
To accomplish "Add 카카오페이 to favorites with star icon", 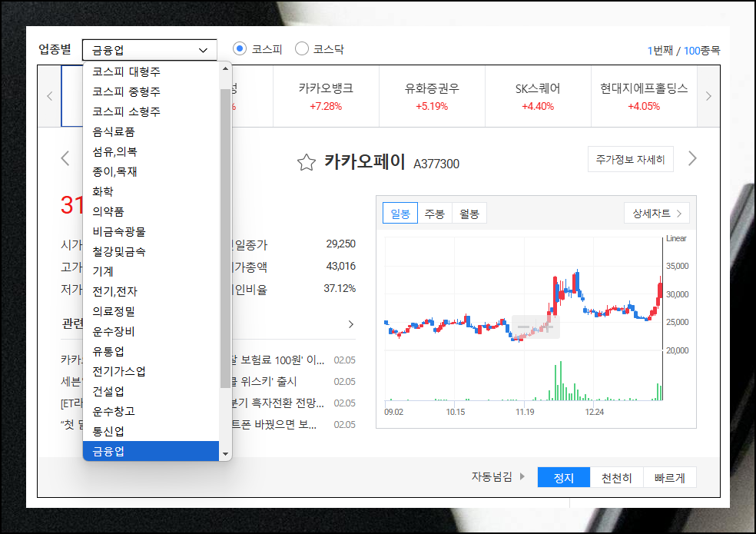I will pos(306,163).
